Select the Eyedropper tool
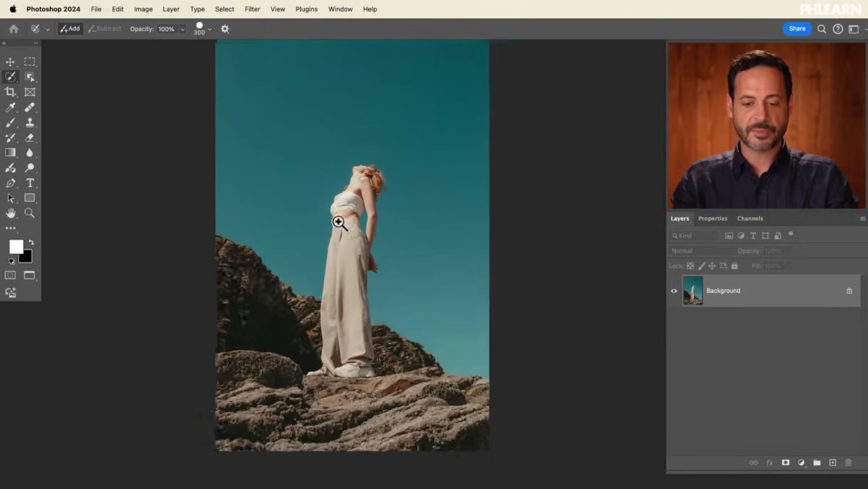 [10, 107]
